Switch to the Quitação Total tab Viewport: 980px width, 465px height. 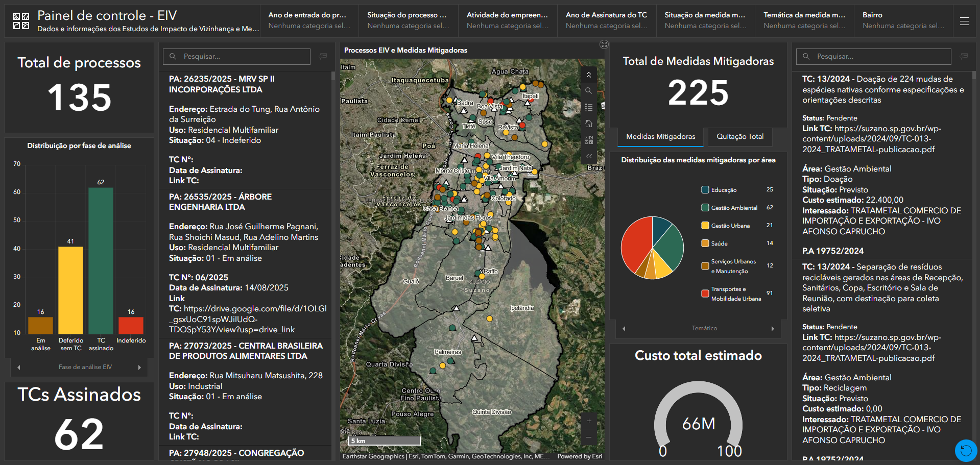(x=739, y=137)
